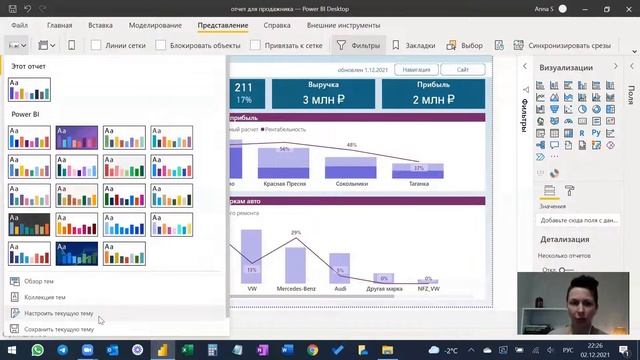Open the Внешние инструменты tab
The height and width of the screenshot is (360, 640).
tap(343, 25)
